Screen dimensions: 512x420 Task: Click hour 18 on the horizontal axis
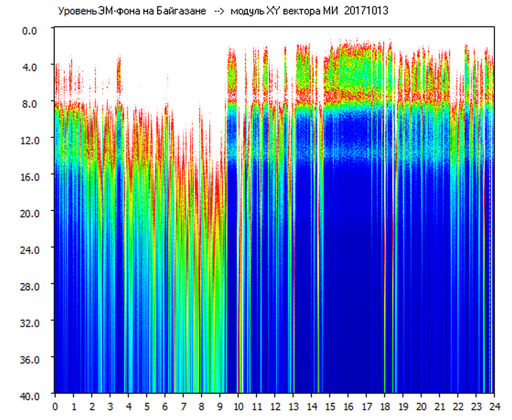pyautogui.click(x=384, y=406)
